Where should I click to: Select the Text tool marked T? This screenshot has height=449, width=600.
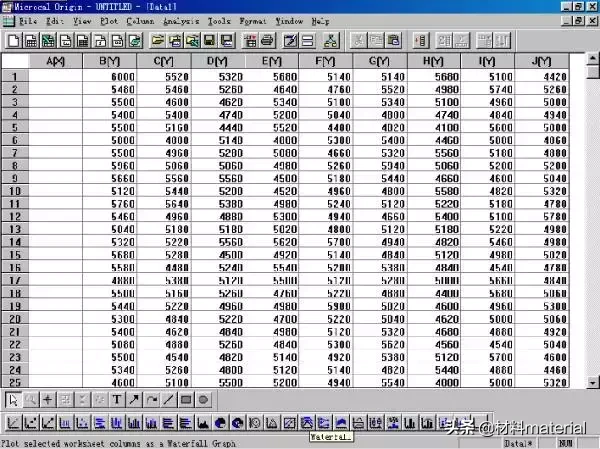click(x=117, y=400)
